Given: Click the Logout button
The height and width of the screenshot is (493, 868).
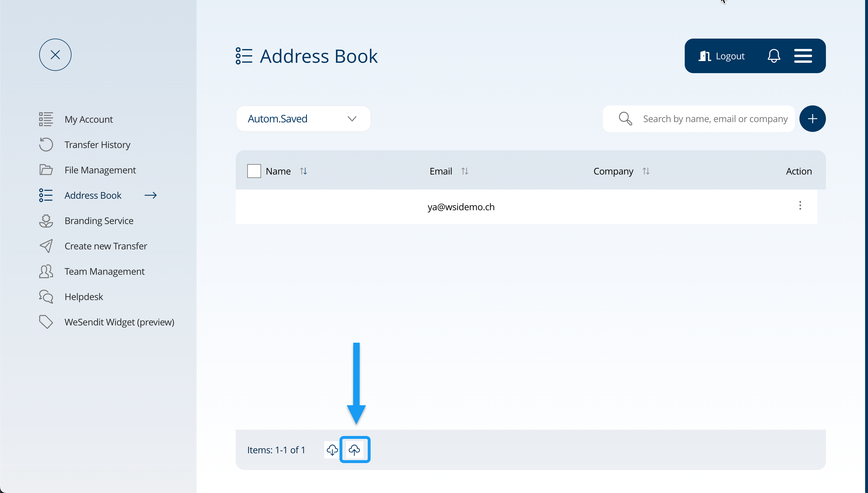Looking at the screenshot, I should click(722, 56).
